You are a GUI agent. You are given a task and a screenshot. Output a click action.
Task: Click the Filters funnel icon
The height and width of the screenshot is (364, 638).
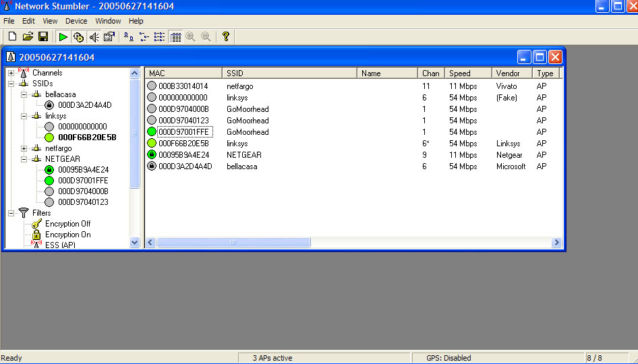point(24,213)
